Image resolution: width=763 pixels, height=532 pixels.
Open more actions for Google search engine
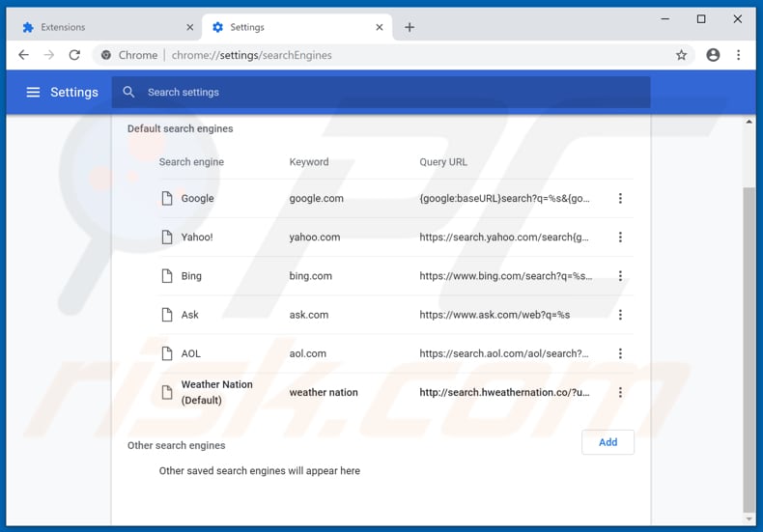pos(620,198)
